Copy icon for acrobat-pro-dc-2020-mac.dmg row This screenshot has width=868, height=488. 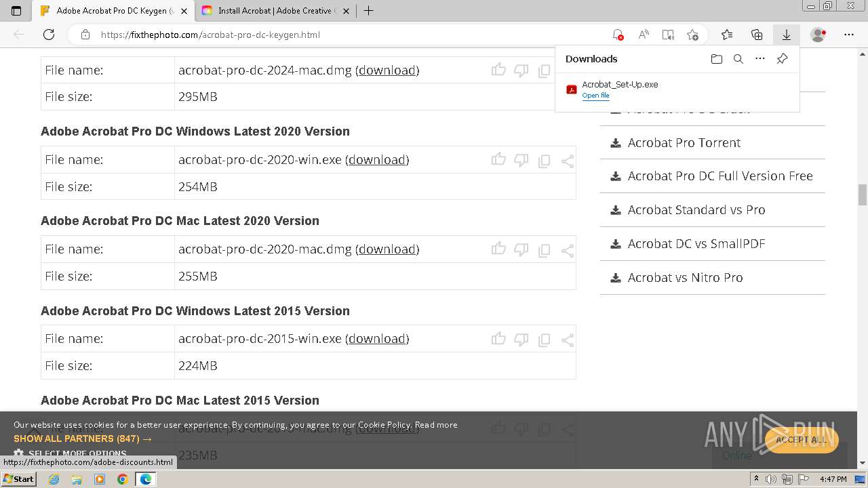(544, 250)
